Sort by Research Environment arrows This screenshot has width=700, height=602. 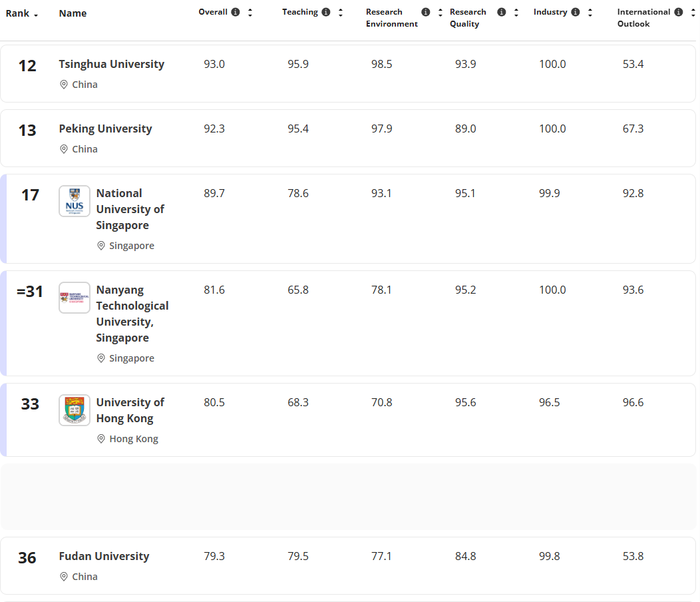pos(440,13)
